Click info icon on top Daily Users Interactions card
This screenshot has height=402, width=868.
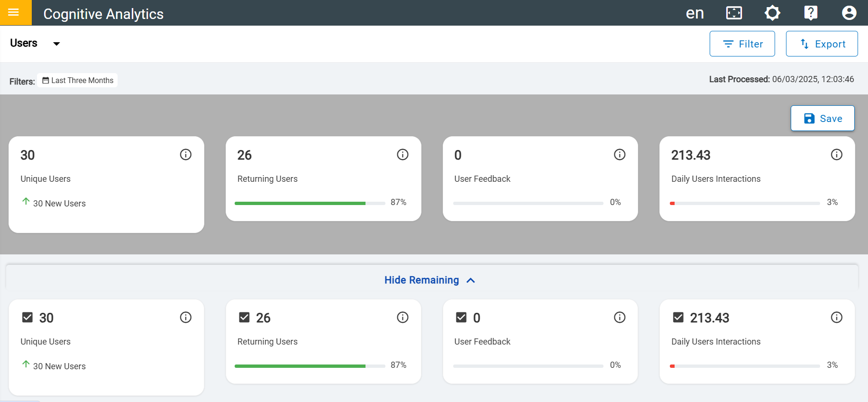coord(836,155)
